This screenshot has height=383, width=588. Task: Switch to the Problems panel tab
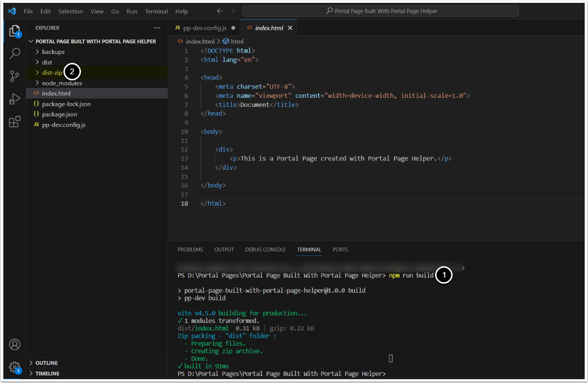(x=190, y=250)
